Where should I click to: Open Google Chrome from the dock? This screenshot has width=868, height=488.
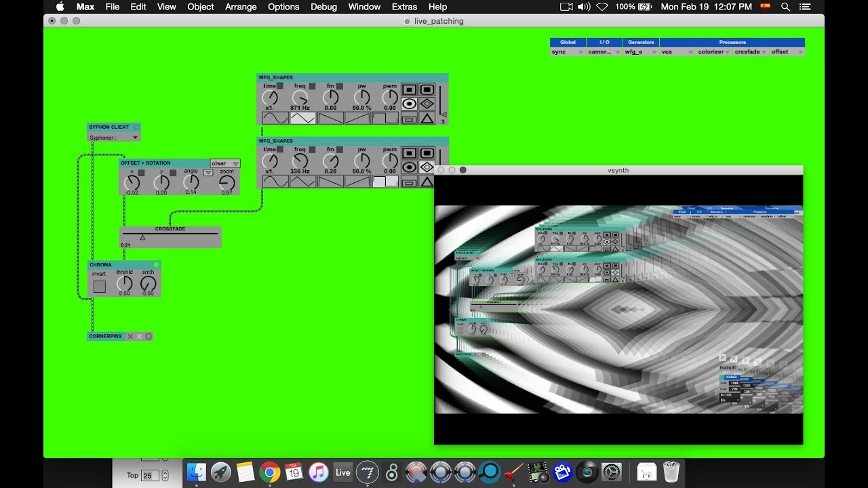point(269,472)
